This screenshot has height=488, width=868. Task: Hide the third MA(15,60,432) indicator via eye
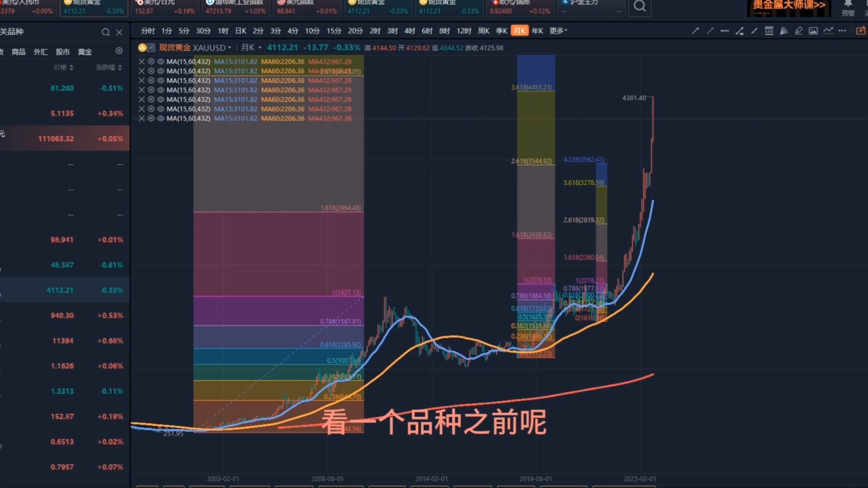pyautogui.click(x=160, y=80)
